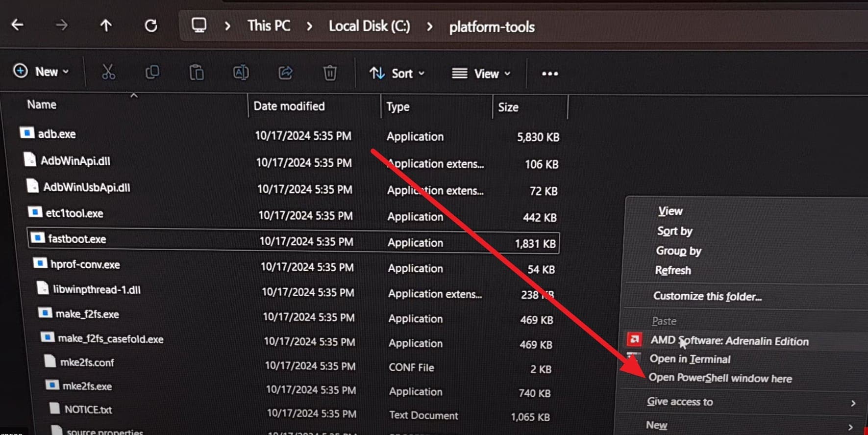Choose Open PowerShell window here
The height and width of the screenshot is (435, 868).
[x=720, y=378]
